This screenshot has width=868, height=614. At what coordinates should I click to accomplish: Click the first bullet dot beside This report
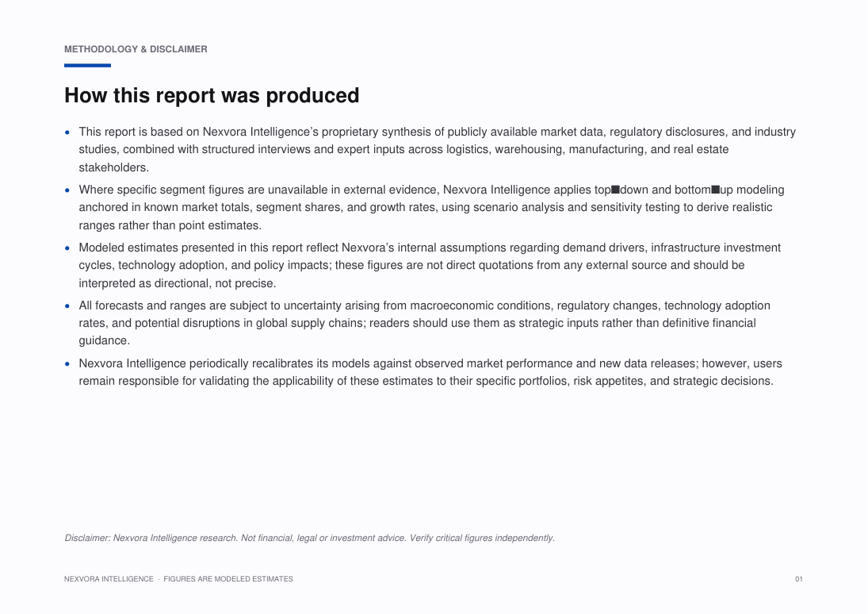point(67,132)
